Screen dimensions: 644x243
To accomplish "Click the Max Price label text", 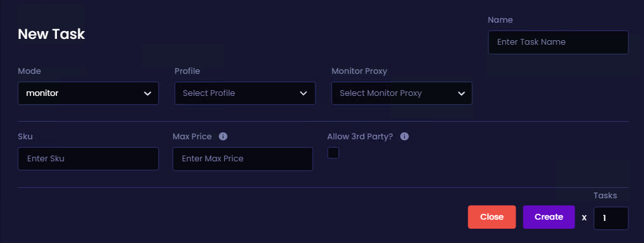I will [192, 137].
